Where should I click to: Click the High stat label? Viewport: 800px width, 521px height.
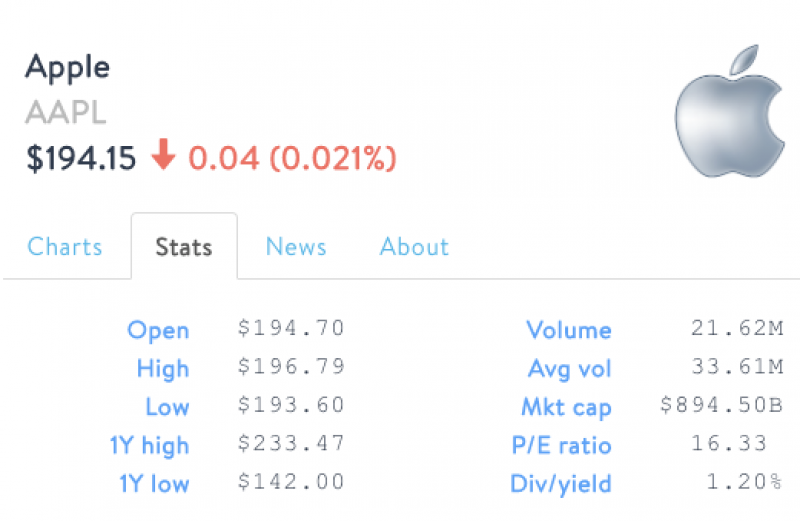[163, 369]
